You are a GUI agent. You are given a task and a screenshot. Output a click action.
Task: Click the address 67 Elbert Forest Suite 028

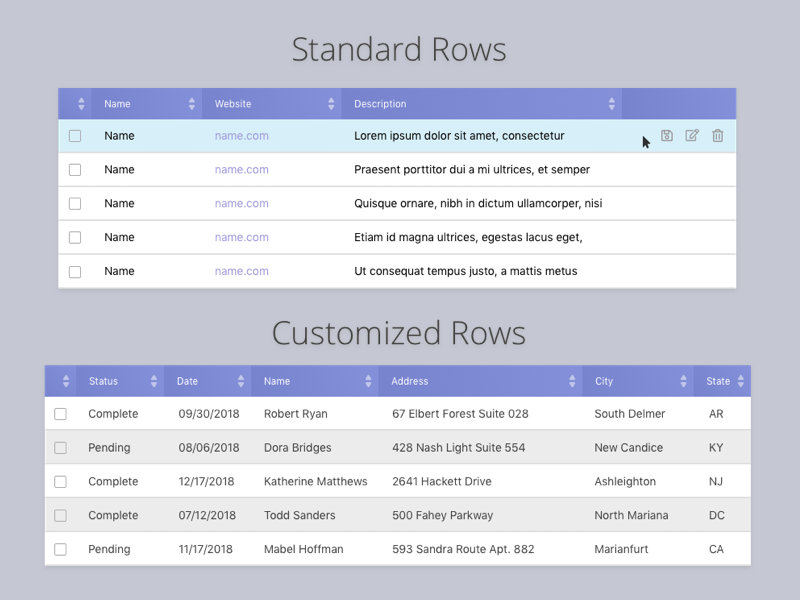click(460, 414)
